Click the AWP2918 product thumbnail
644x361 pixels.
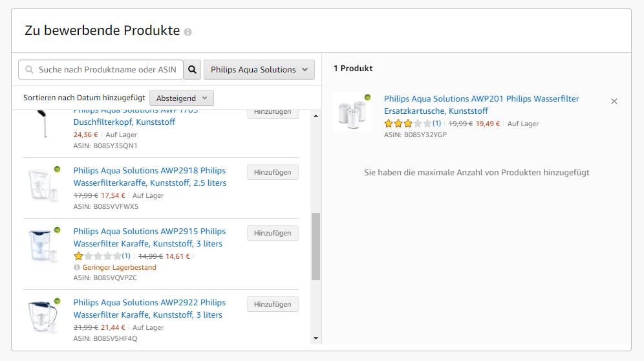[x=43, y=184]
